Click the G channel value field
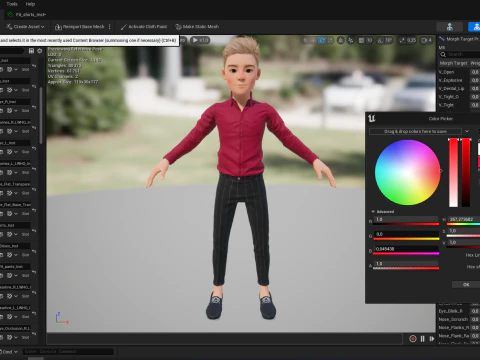This screenshot has width=480, height=360. [x=406, y=235]
